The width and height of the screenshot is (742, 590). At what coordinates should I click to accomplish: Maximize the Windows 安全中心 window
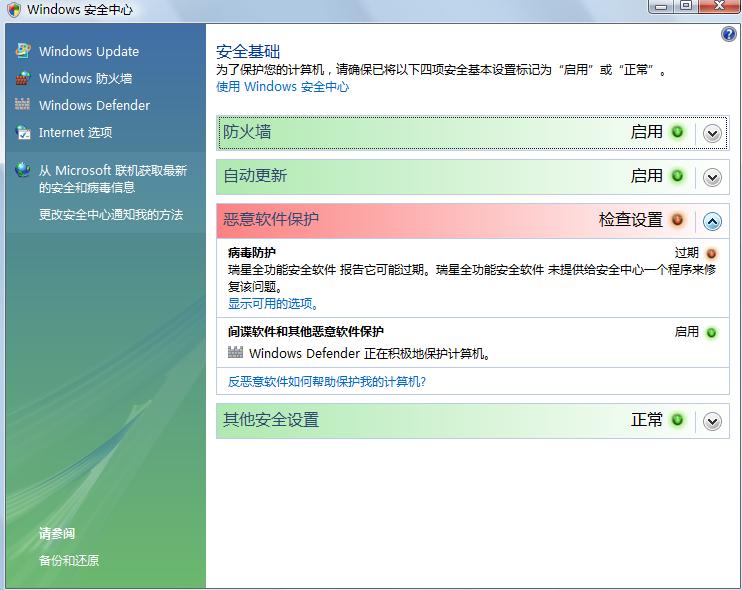click(x=686, y=6)
